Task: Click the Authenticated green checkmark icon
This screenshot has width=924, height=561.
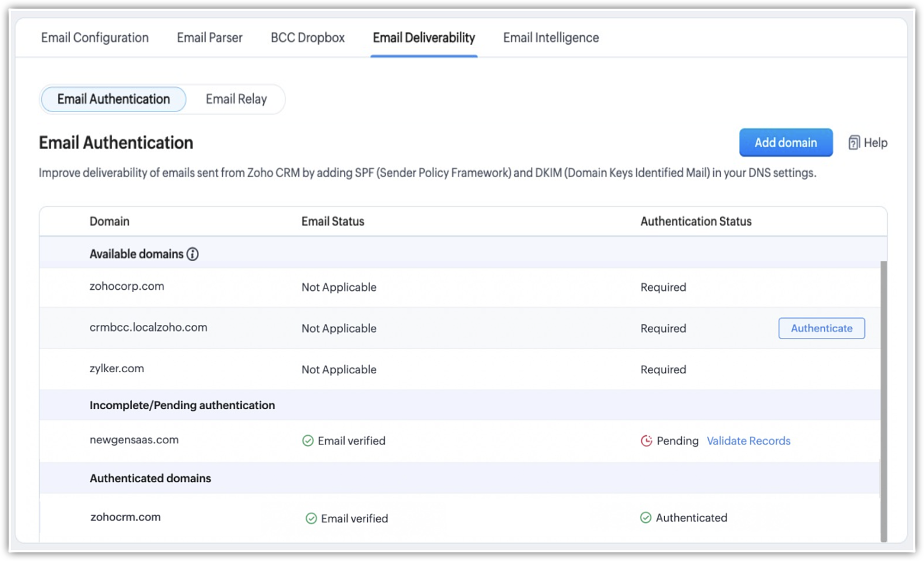Action: coord(646,518)
